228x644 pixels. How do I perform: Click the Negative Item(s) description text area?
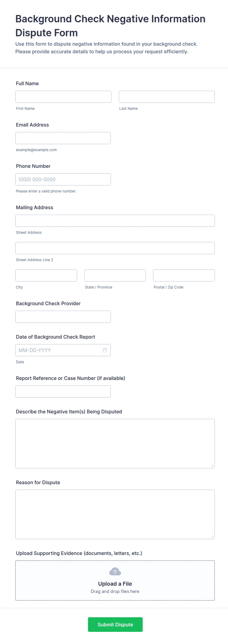115,444
